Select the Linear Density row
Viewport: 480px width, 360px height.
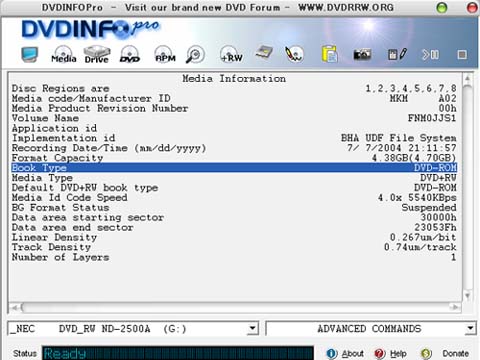(234, 237)
